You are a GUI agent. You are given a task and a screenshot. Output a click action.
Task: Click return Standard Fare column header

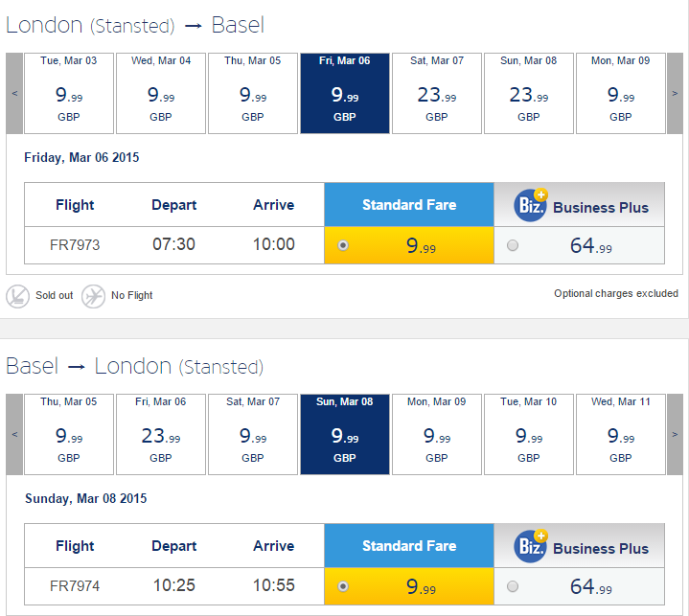coord(409,546)
